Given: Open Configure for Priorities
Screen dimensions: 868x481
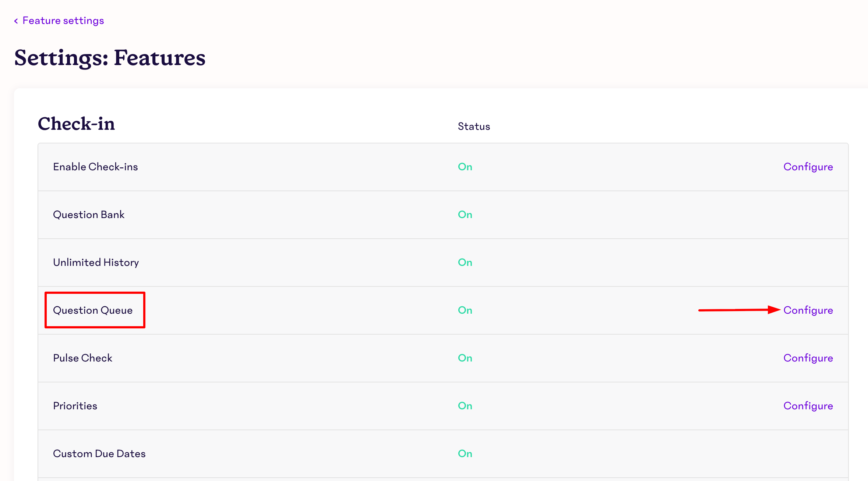Looking at the screenshot, I should pyautogui.click(x=808, y=406).
